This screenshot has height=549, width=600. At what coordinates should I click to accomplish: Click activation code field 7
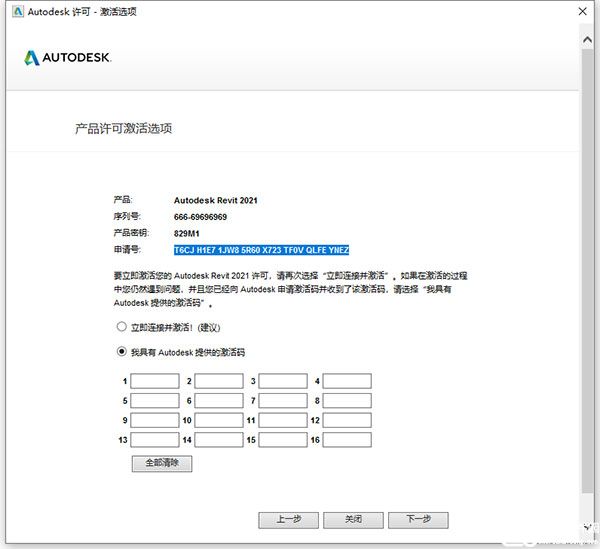point(283,401)
